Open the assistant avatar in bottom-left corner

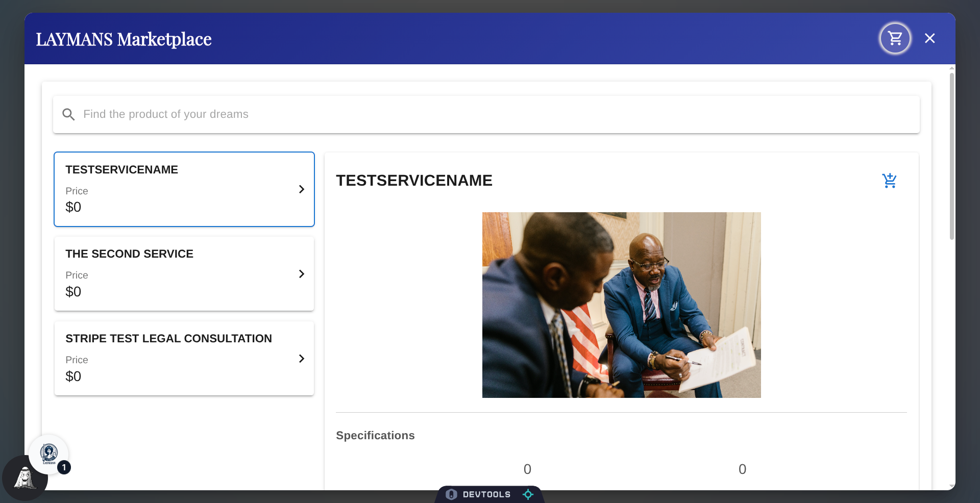pos(23,479)
